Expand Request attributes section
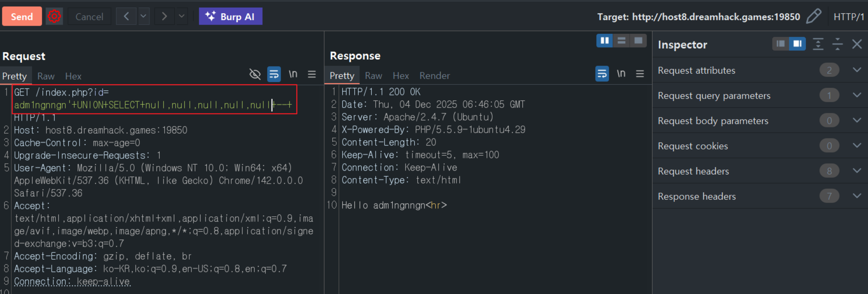Screen dimensions: 868x294 click(857, 70)
